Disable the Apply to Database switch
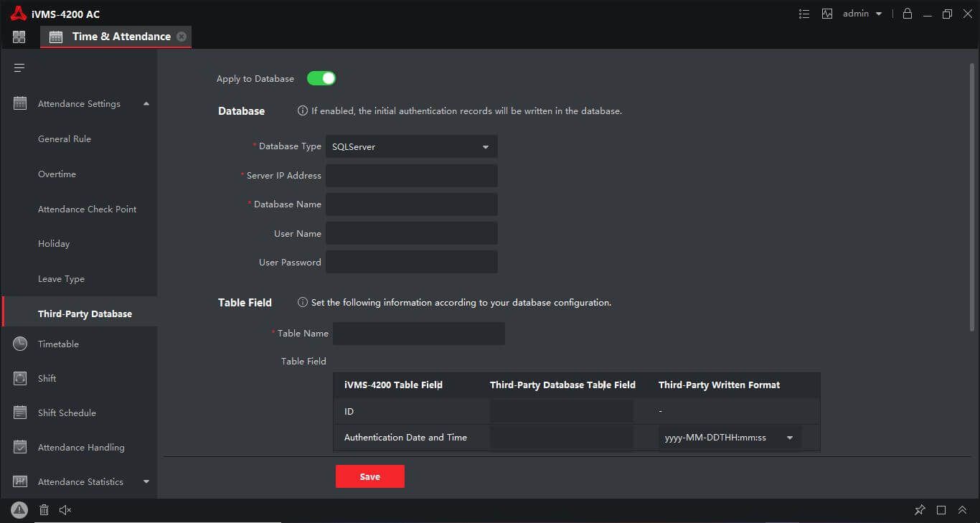The height and width of the screenshot is (523, 980). pyautogui.click(x=321, y=78)
